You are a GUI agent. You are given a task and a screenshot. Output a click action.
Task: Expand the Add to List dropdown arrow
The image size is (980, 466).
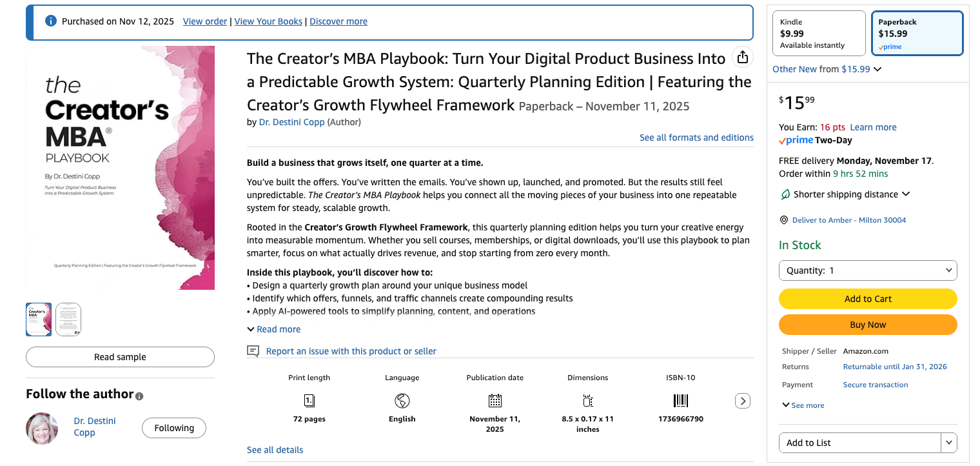949,443
